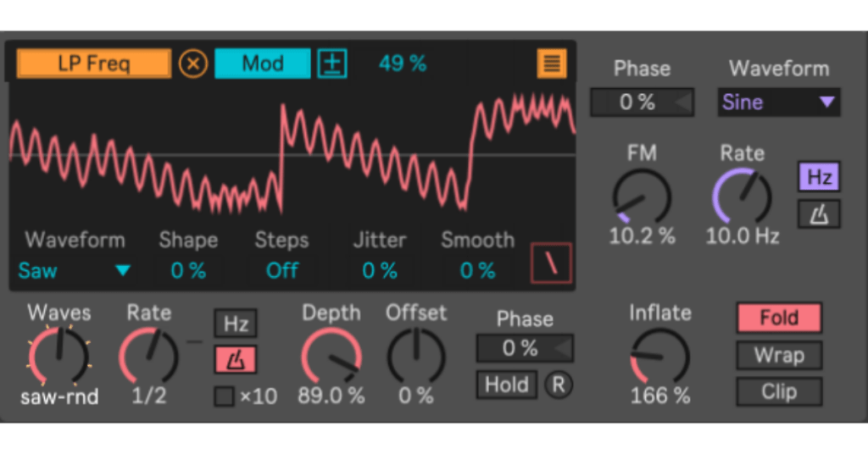Screen dimensions: 868x454
Task: Open the cyan Saw waveform dropdown
Action: click(75, 270)
